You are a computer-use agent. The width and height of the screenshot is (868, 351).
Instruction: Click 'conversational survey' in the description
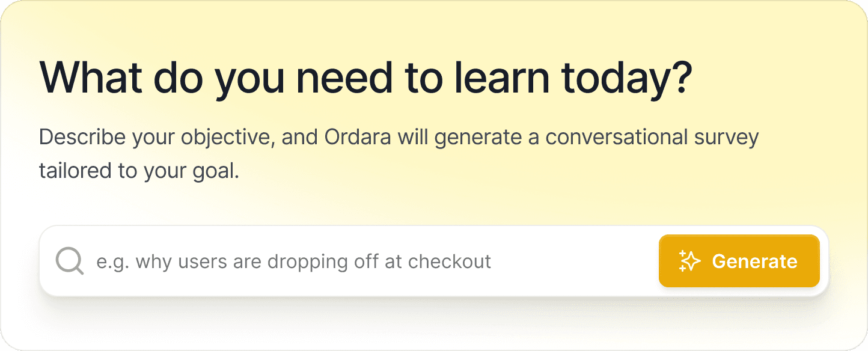click(652, 138)
